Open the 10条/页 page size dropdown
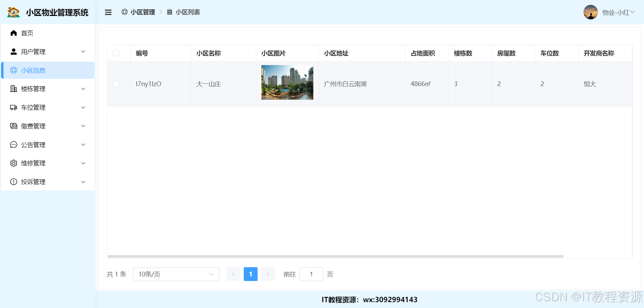Image resolution: width=644 pixels, height=308 pixels. pyautogui.click(x=176, y=274)
